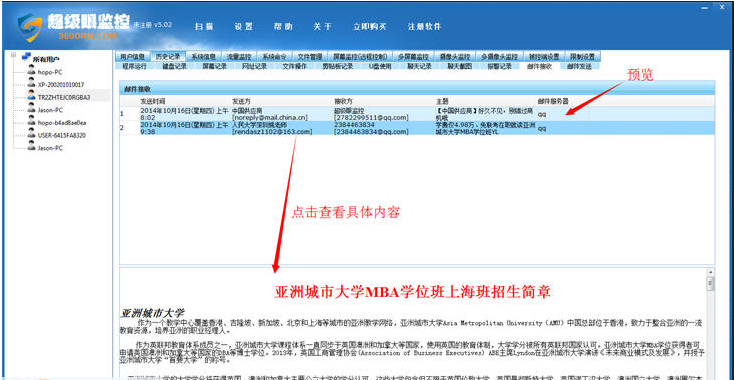Click the USER-6415FA8320 user avatar icon
The height and width of the screenshot is (380, 734).
(31, 133)
